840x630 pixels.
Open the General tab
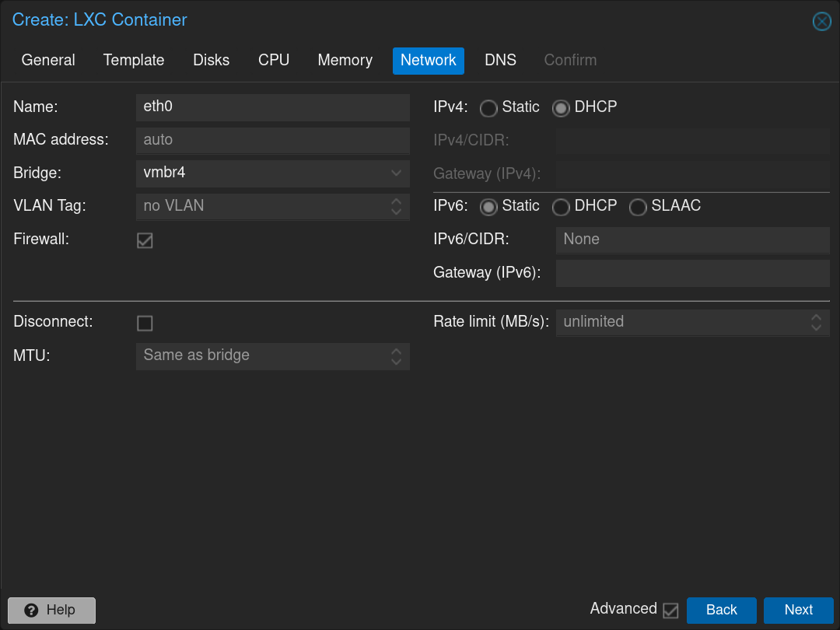point(48,60)
